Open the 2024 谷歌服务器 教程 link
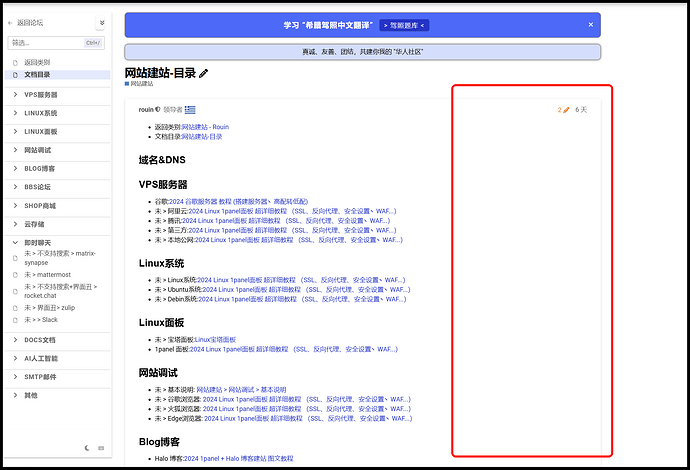Image resolution: width=690 pixels, height=470 pixels. pos(239,201)
